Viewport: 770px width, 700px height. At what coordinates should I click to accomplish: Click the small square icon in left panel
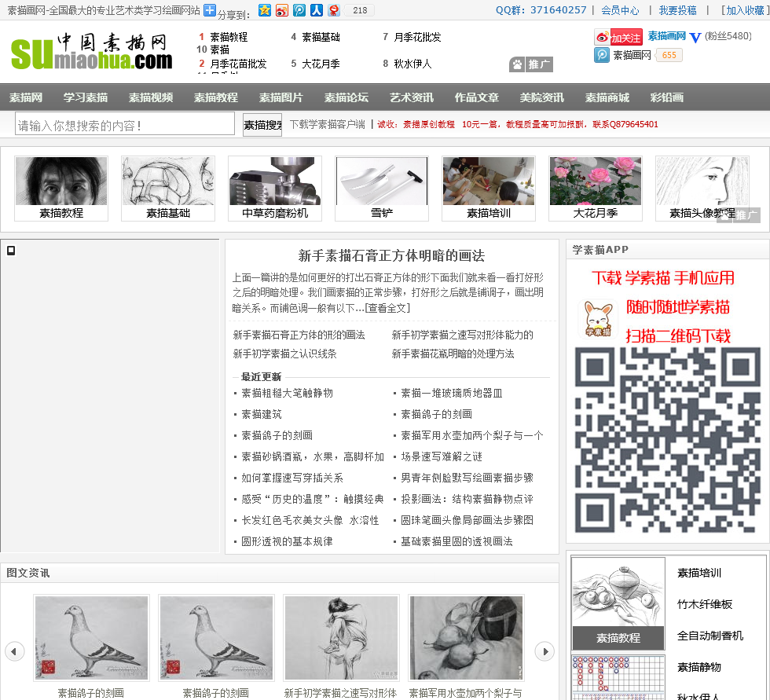(x=11, y=251)
